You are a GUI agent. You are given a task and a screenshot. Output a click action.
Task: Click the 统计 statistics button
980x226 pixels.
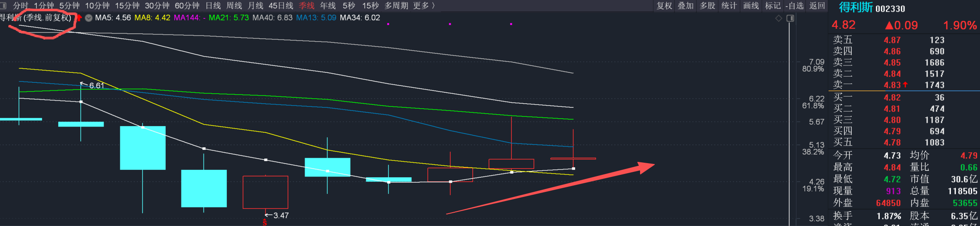pyautogui.click(x=729, y=5)
